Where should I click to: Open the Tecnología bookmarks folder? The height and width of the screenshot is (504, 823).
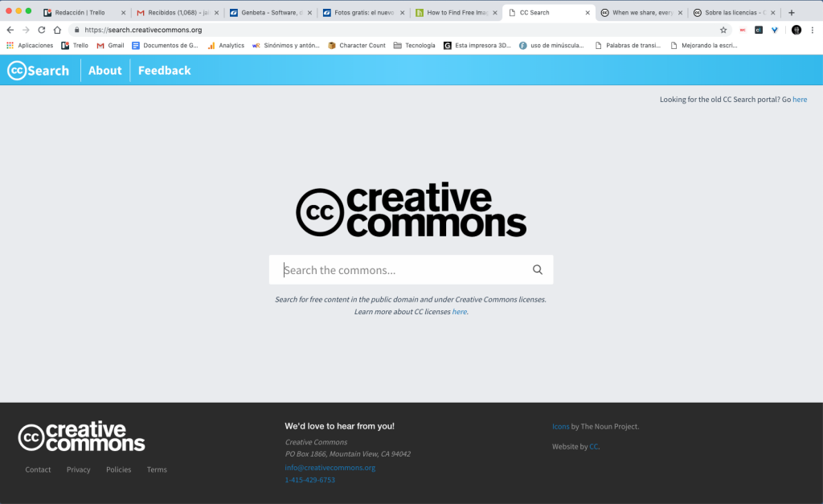(x=414, y=46)
